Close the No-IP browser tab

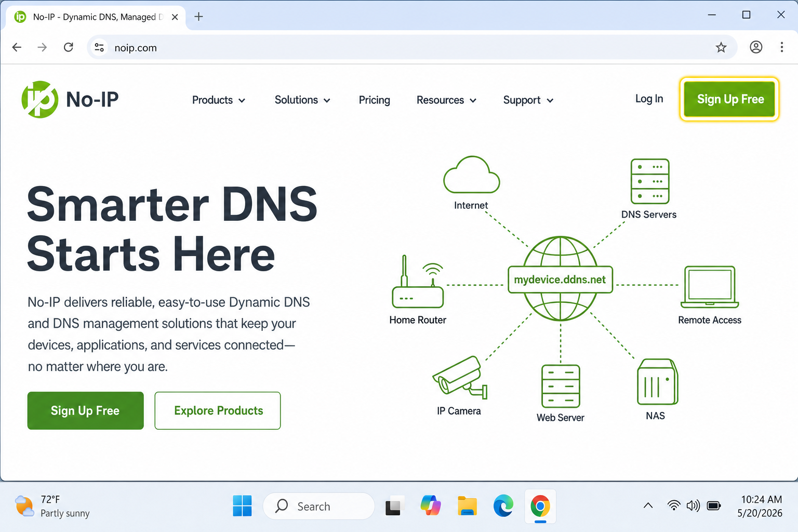(x=175, y=17)
